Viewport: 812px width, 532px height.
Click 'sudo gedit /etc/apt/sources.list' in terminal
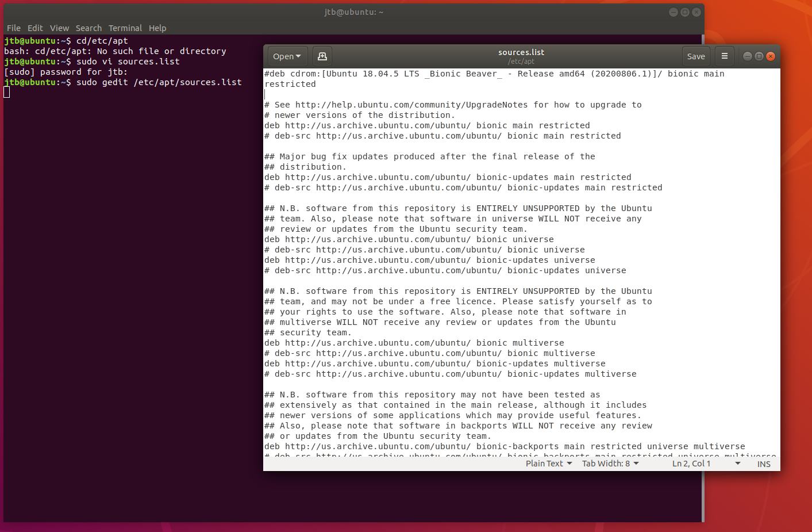click(159, 82)
